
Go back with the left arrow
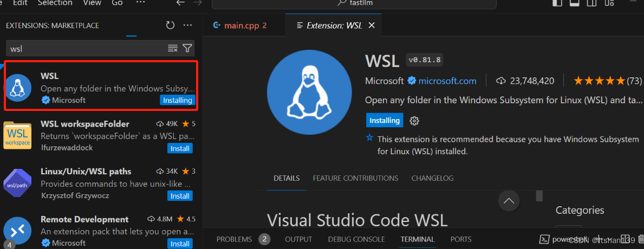(181, 3)
